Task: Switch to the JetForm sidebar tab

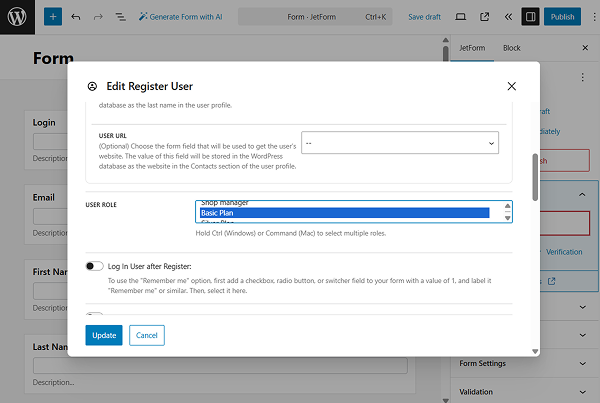Action: [472, 48]
